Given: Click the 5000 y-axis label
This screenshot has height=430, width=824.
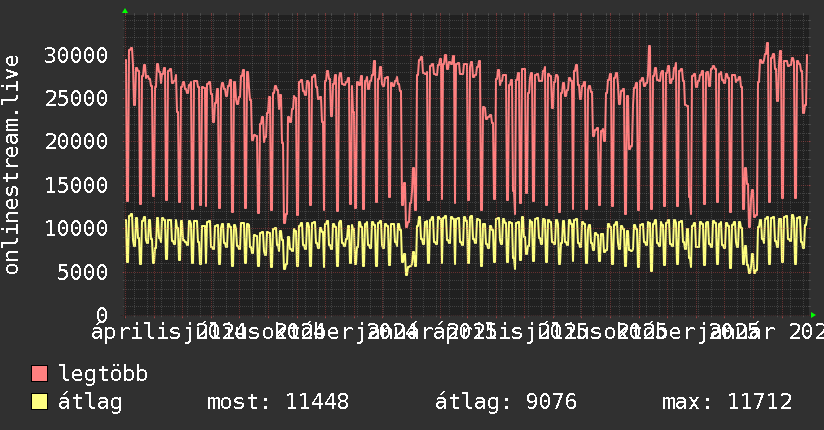Looking at the screenshot, I should pos(83,272).
